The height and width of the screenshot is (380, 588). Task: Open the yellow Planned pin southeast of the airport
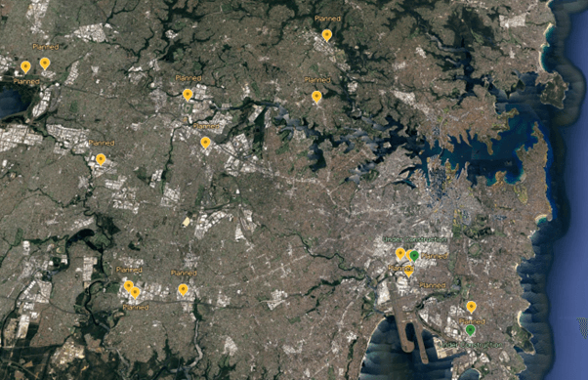click(x=472, y=307)
